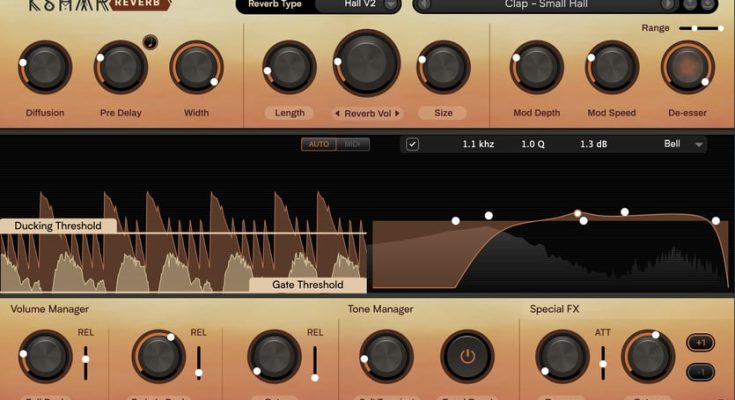735x400 pixels.
Task: Click the Diffusion knob
Action: (44, 68)
